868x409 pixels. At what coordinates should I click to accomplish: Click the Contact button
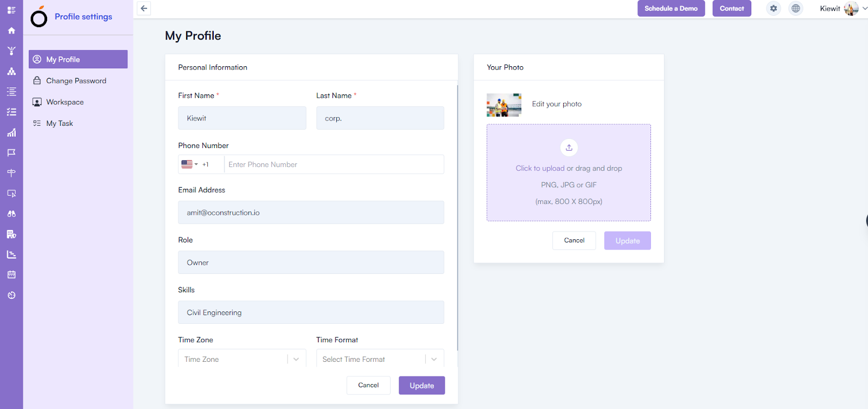coord(732,8)
